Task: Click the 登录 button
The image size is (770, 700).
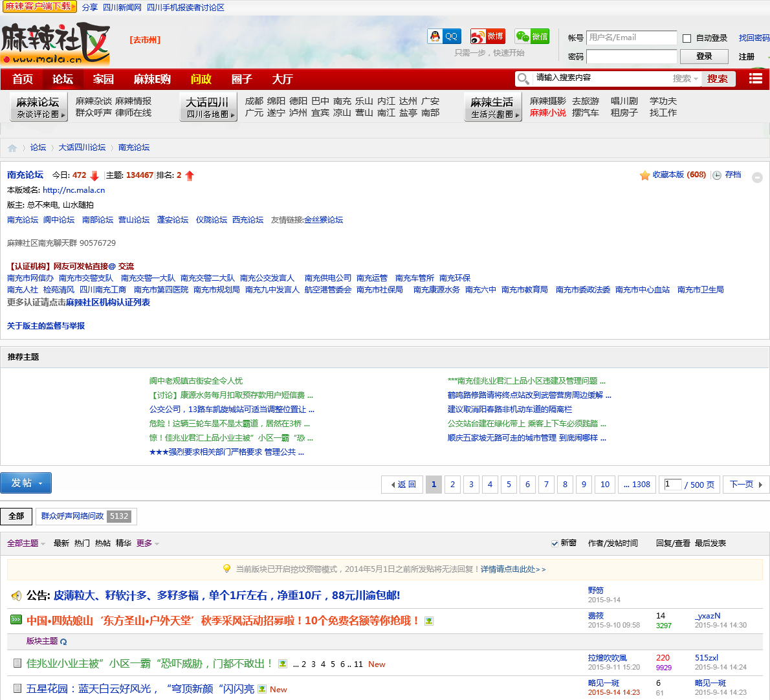Action: (x=704, y=56)
